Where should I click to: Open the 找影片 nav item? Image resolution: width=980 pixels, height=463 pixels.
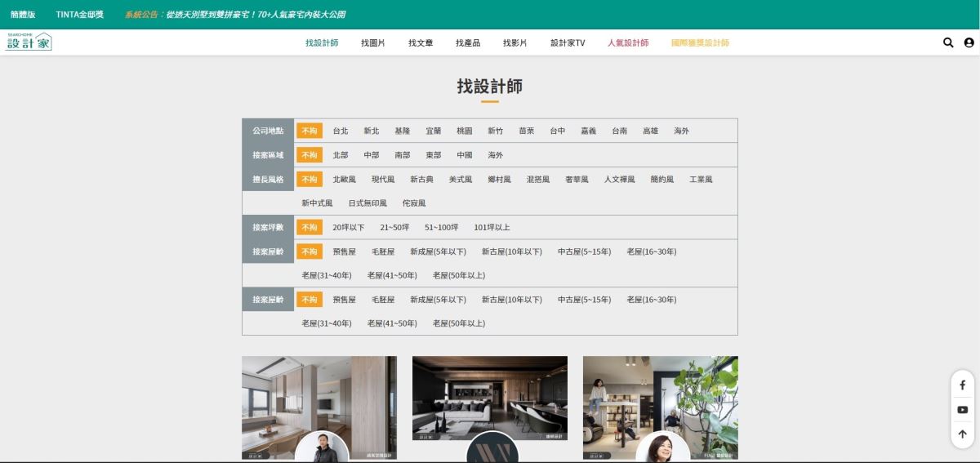pos(515,42)
